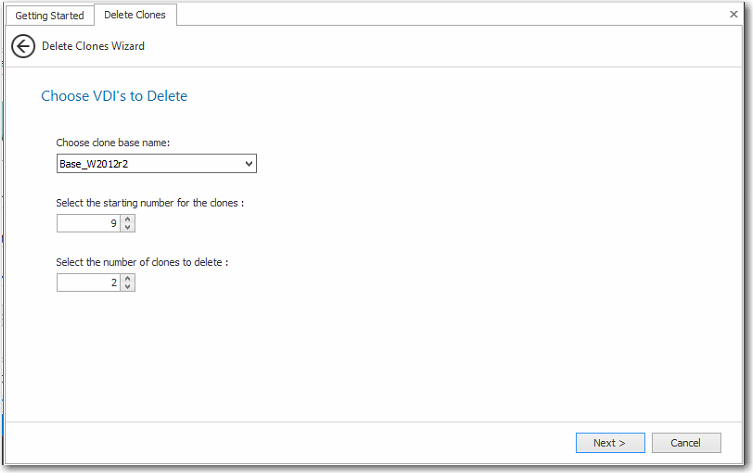Focus the clones to delete field showing 2
The width and height of the screenshot is (753, 473).
pos(89,283)
